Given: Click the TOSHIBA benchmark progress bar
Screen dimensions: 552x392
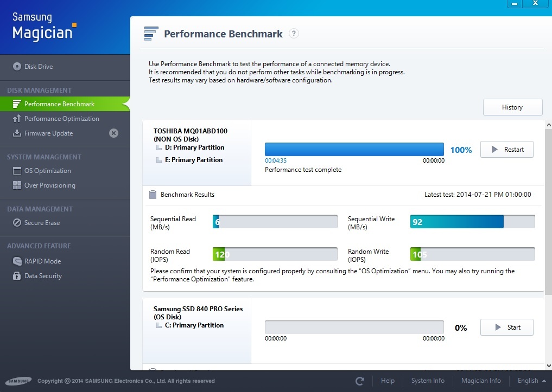Looking at the screenshot, I should pos(354,150).
